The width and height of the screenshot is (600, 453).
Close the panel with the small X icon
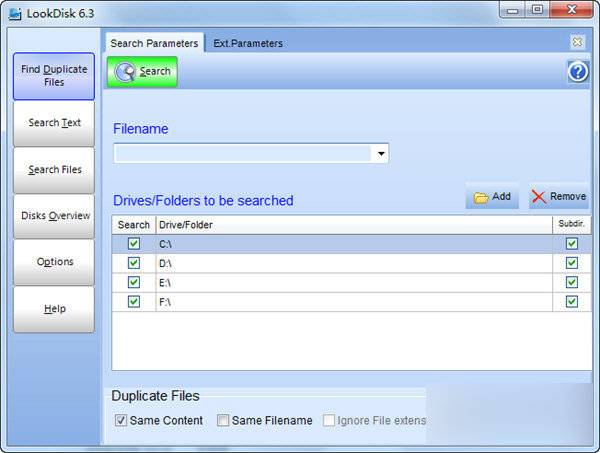click(577, 42)
